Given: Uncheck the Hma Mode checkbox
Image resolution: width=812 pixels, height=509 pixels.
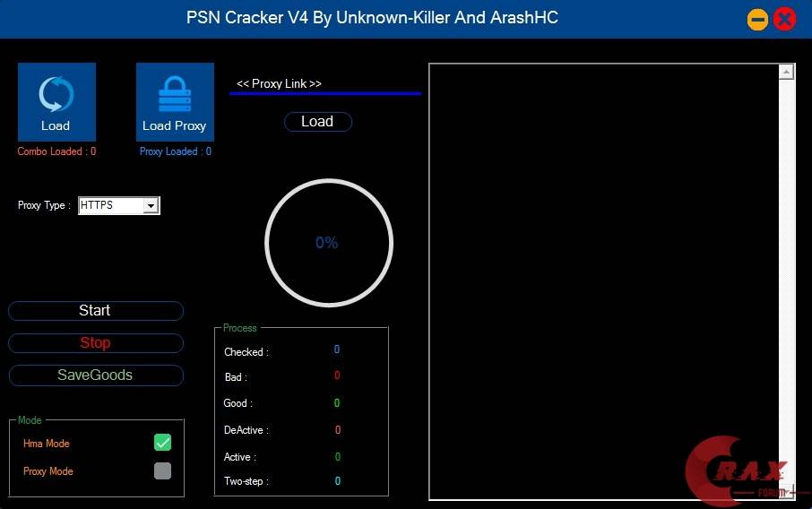Looking at the screenshot, I should [x=162, y=442].
